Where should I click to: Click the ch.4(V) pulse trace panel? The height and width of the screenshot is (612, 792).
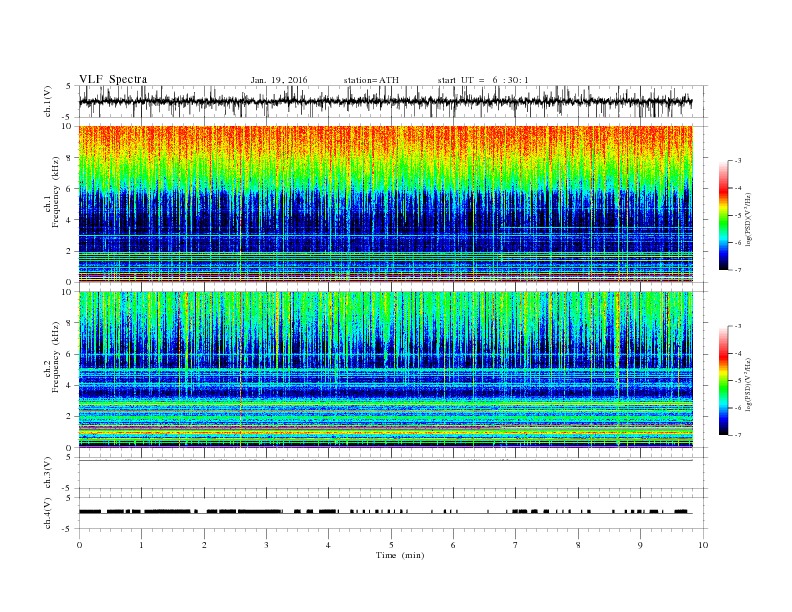393,513
